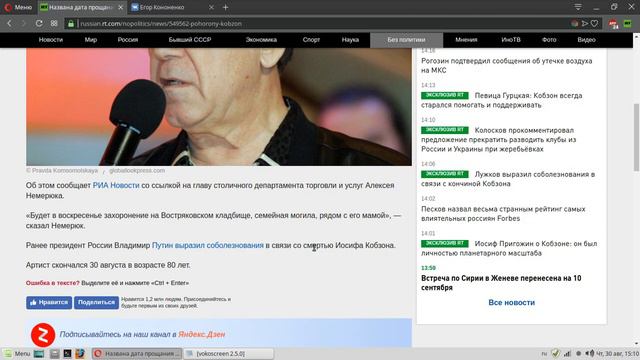Open the Яндекс.Дзен channel link
The width and height of the screenshot is (640, 360).
tap(202, 334)
